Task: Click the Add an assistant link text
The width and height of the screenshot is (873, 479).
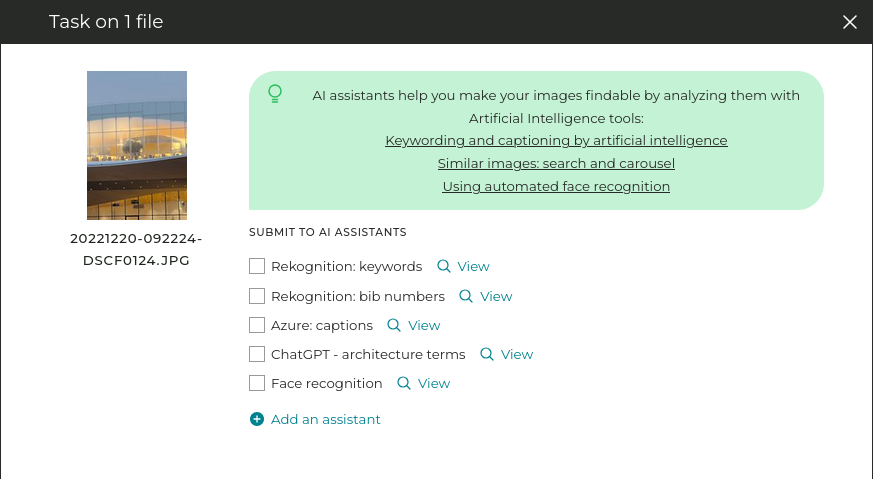Action: (326, 420)
